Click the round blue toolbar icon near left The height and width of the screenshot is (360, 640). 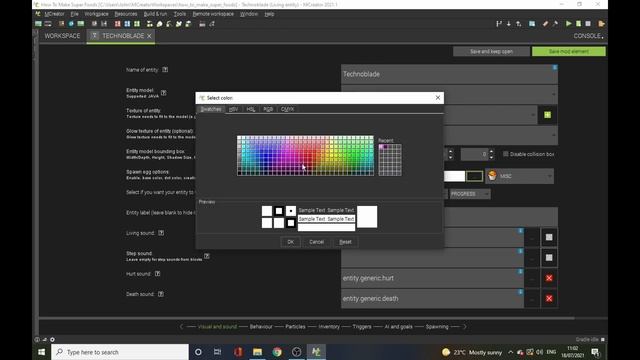71,24
